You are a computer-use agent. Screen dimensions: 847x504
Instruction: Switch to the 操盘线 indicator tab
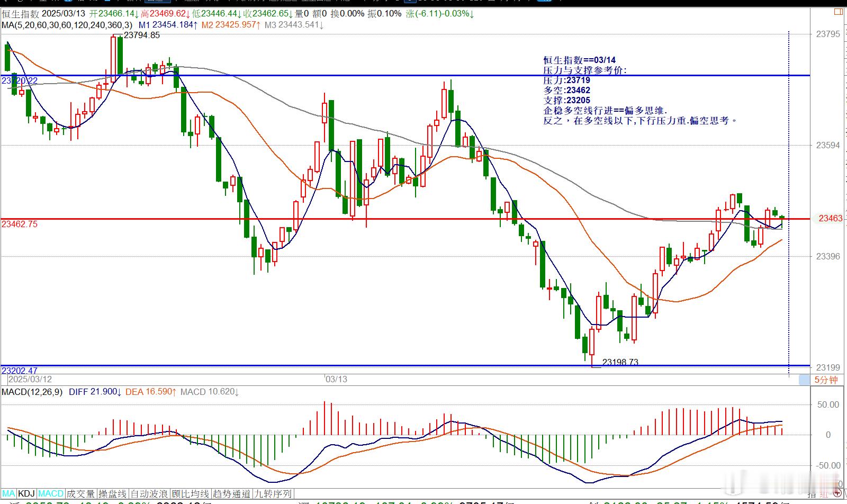113,493
